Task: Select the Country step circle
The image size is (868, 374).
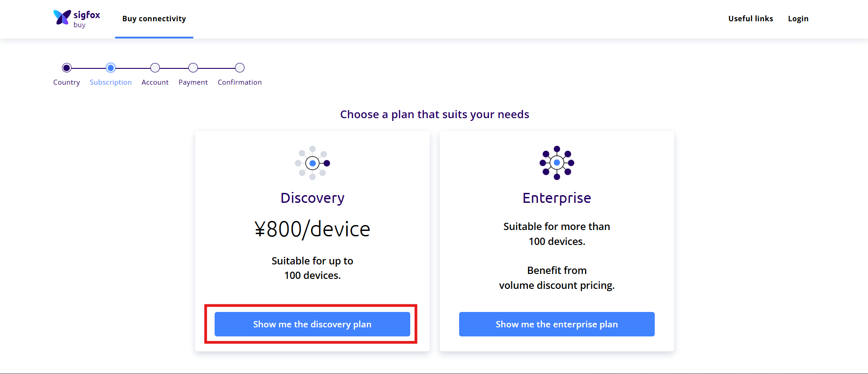Action: click(67, 68)
